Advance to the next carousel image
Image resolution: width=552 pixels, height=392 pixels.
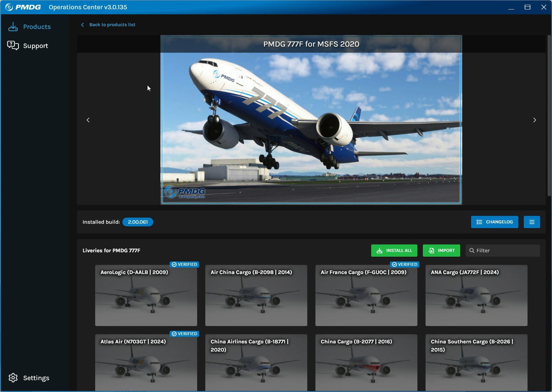point(534,120)
